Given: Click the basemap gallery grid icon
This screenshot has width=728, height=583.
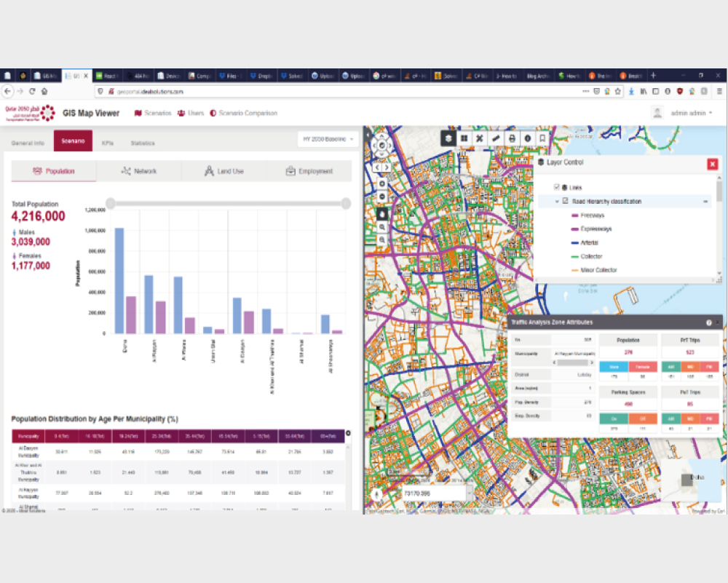Looking at the screenshot, I should click(464, 138).
